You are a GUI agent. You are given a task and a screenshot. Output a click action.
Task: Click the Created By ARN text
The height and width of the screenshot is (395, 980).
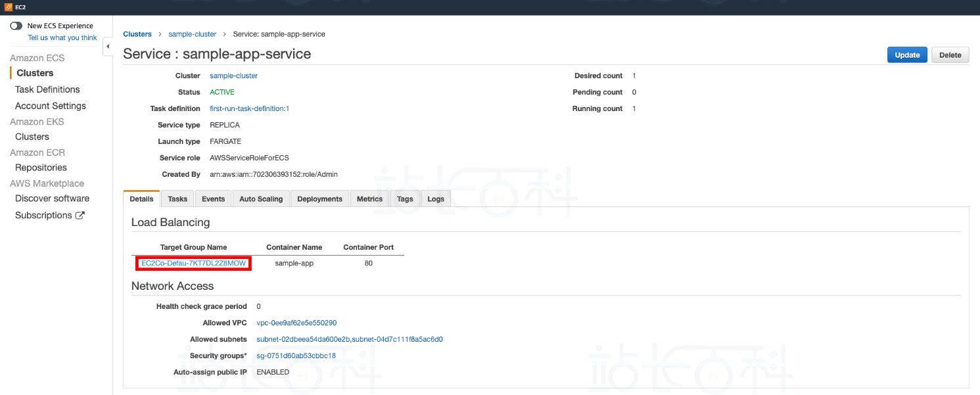(x=273, y=174)
